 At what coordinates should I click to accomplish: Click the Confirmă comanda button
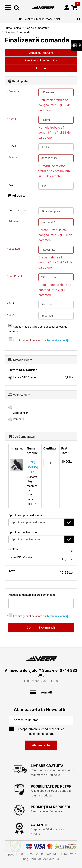pos(41,627)
